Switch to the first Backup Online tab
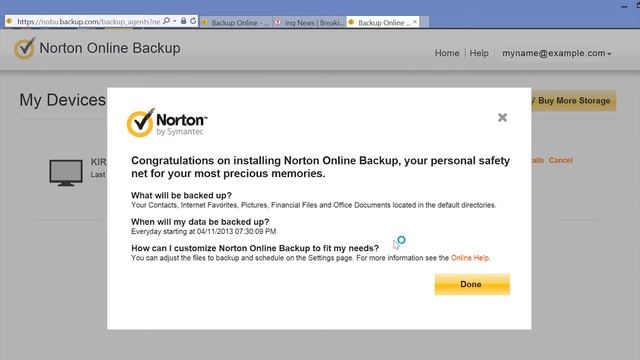The height and width of the screenshot is (360, 640). pos(236,22)
